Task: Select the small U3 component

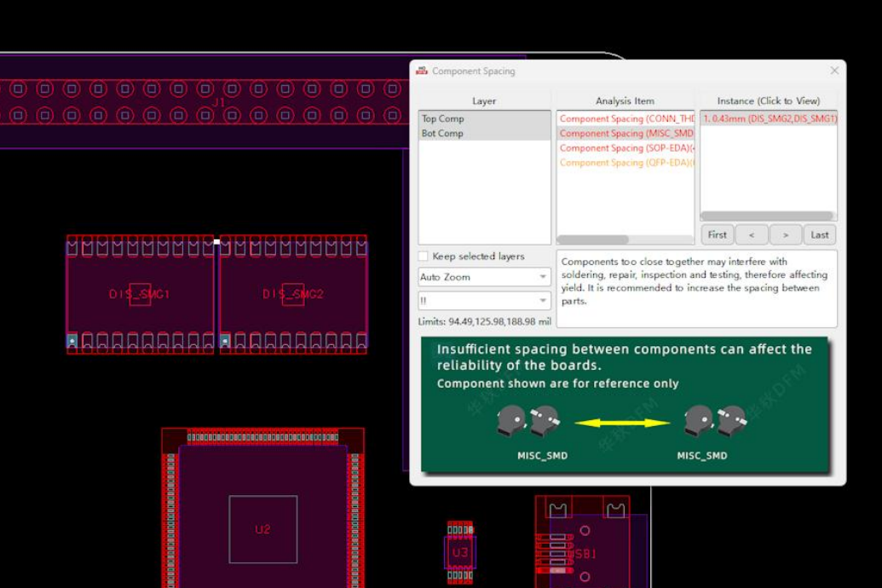Action: [460, 552]
